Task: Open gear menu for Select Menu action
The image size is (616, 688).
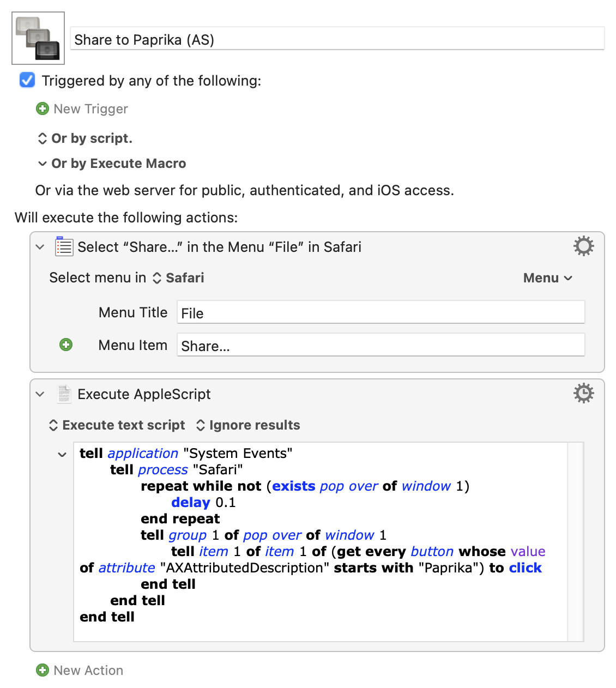Action: point(583,246)
